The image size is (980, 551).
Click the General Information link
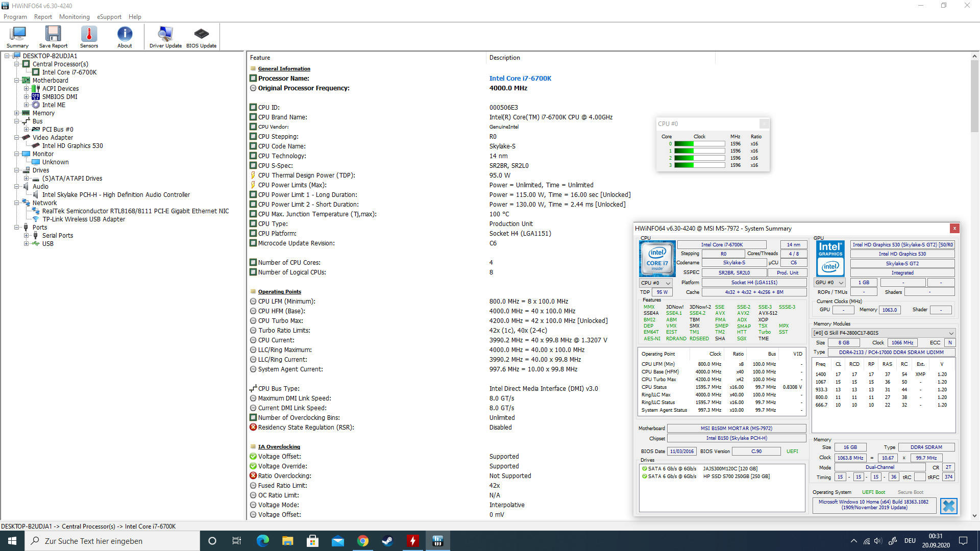click(x=284, y=68)
